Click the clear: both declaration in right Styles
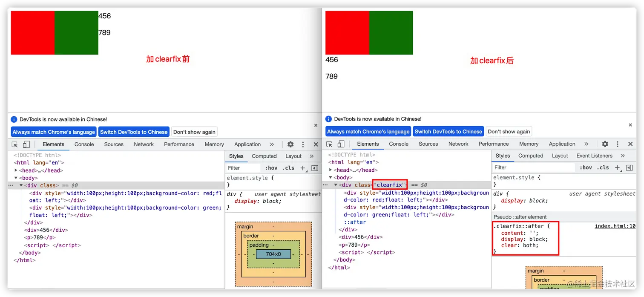Screen dimensions: 644x297 [x=520, y=245]
